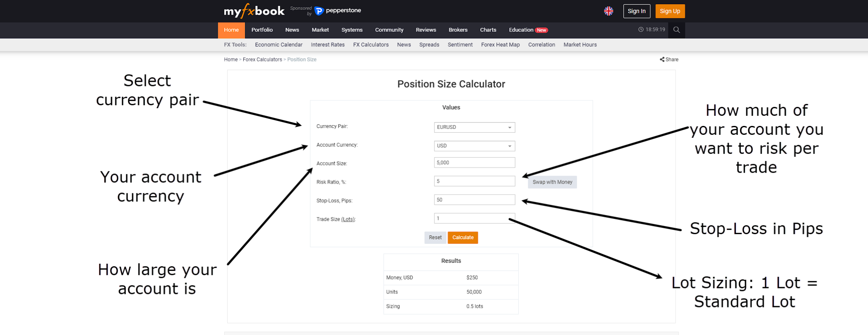Click the clock time indicator
The height and width of the screenshot is (335, 868).
(652, 30)
